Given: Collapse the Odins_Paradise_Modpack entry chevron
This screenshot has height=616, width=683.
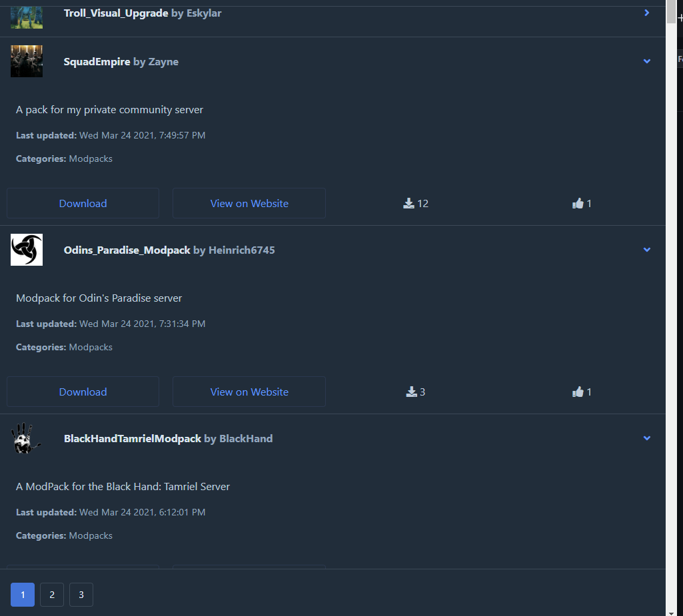Looking at the screenshot, I should [647, 250].
